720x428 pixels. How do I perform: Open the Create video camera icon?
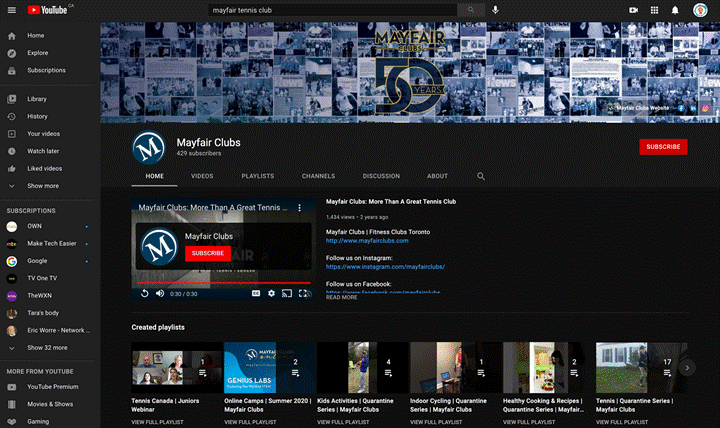point(634,10)
